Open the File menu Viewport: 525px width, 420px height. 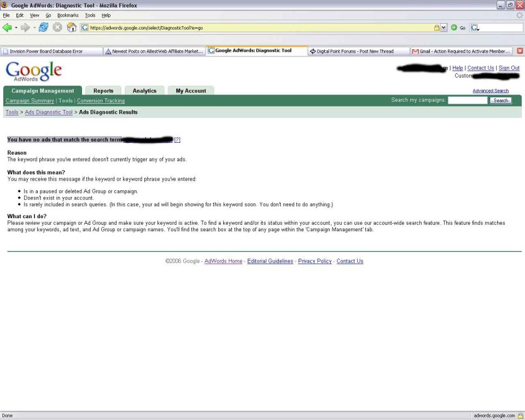6,15
